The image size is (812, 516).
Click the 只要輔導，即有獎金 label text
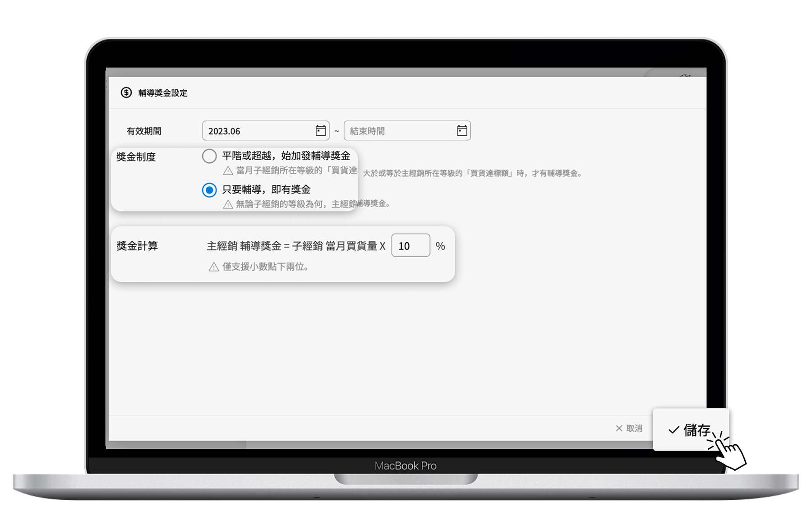[266, 190]
